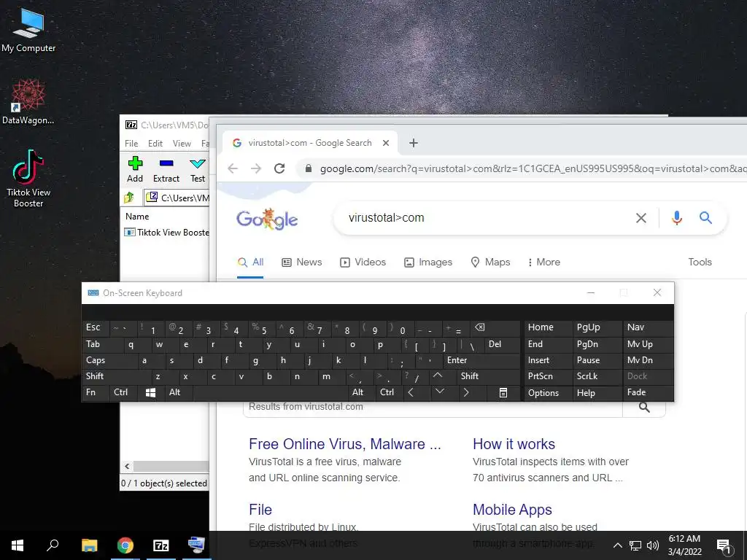Close the virustotal Google Search tab

(x=386, y=143)
